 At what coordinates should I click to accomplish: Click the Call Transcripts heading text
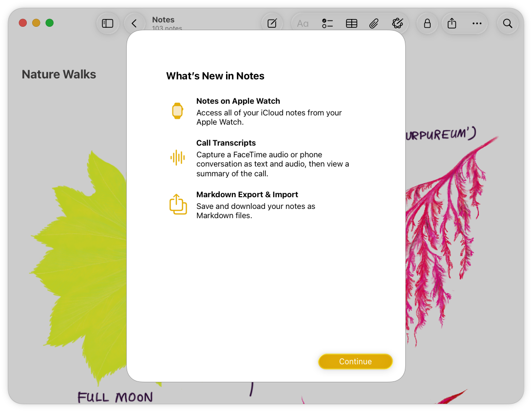(x=226, y=143)
